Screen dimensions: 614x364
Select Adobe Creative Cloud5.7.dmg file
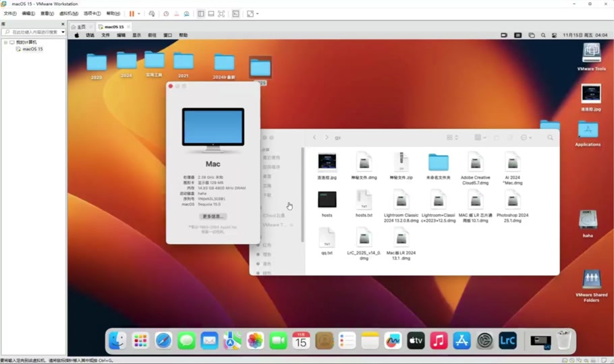coord(476,169)
